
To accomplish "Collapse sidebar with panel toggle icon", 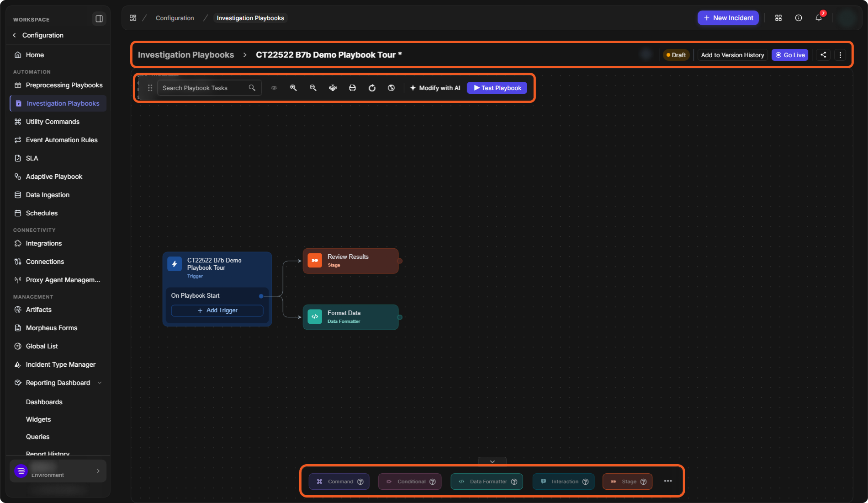I will [x=99, y=19].
